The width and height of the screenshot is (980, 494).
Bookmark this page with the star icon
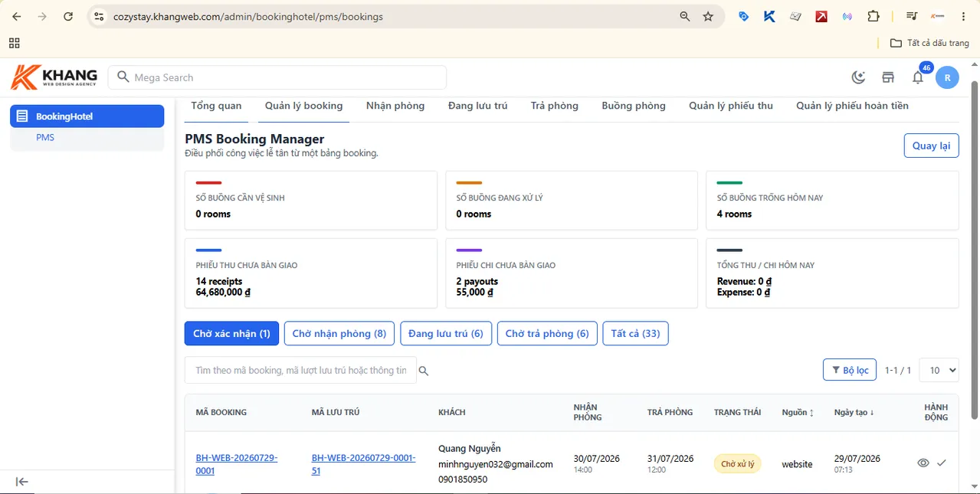coord(708,16)
